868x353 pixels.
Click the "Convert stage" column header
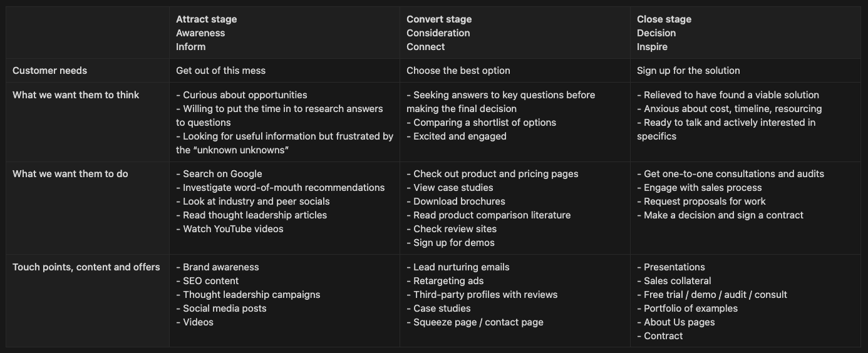[x=438, y=19]
